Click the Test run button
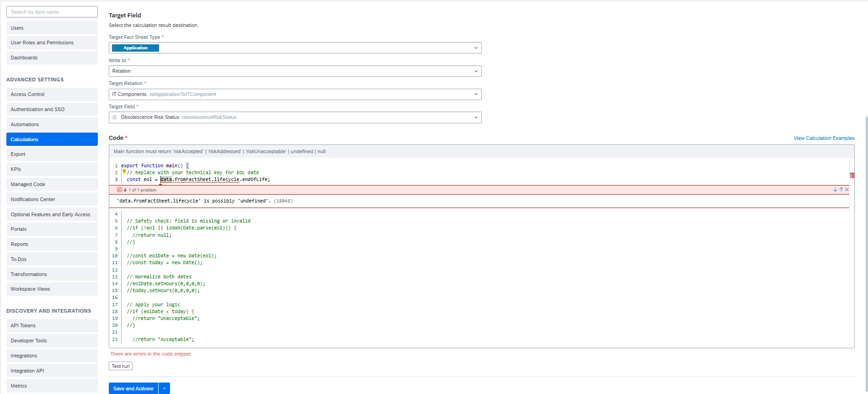 pos(121,366)
